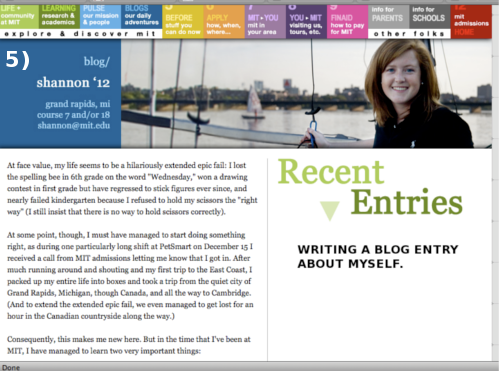Click the blog/ breadcrumb link

pos(97,61)
